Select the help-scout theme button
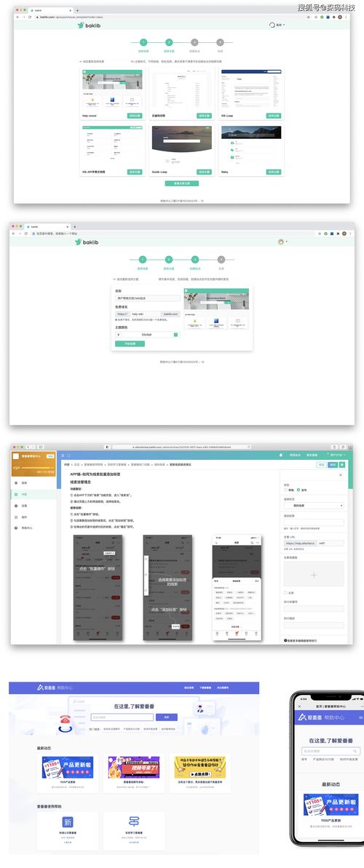The height and width of the screenshot is (868, 364). [x=135, y=116]
